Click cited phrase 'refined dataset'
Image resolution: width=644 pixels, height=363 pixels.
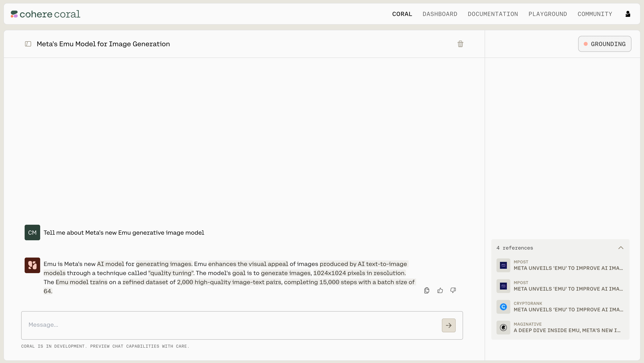(145, 282)
